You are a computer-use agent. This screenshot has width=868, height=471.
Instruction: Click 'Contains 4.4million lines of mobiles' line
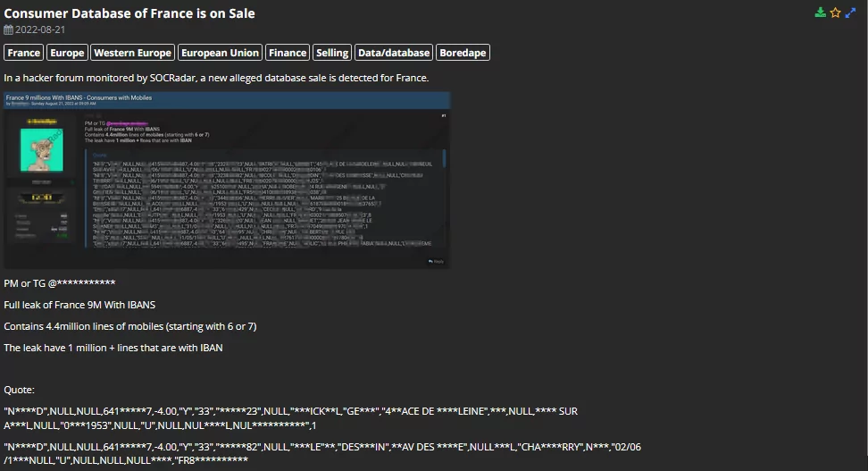click(130, 326)
